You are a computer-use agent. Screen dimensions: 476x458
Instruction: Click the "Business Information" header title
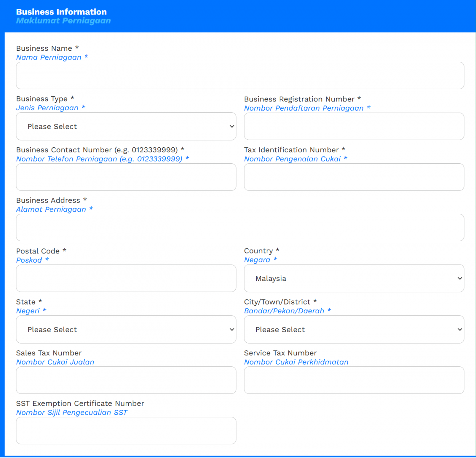pos(62,12)
